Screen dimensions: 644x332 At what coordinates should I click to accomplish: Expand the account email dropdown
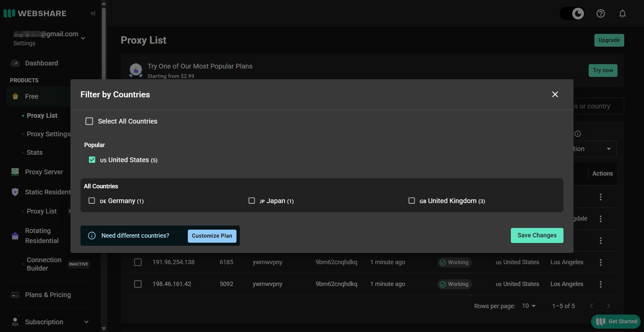click(x=83, y=38)
